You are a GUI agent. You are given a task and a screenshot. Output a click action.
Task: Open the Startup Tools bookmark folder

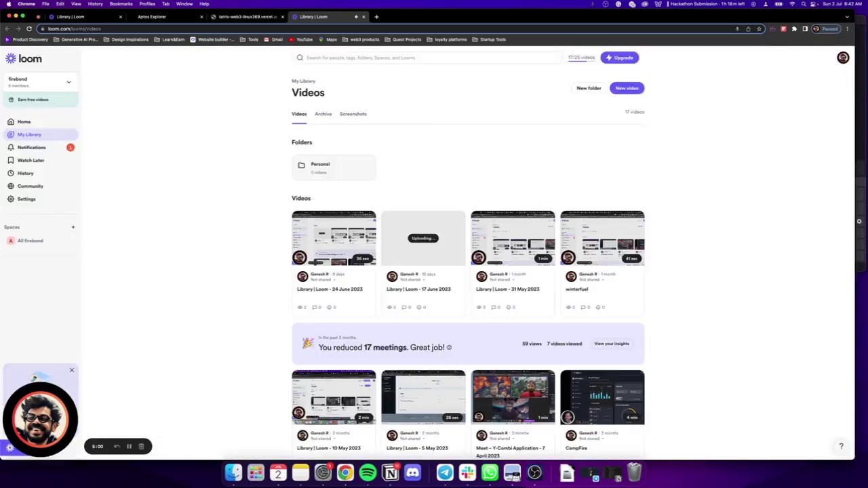point(489,39)
